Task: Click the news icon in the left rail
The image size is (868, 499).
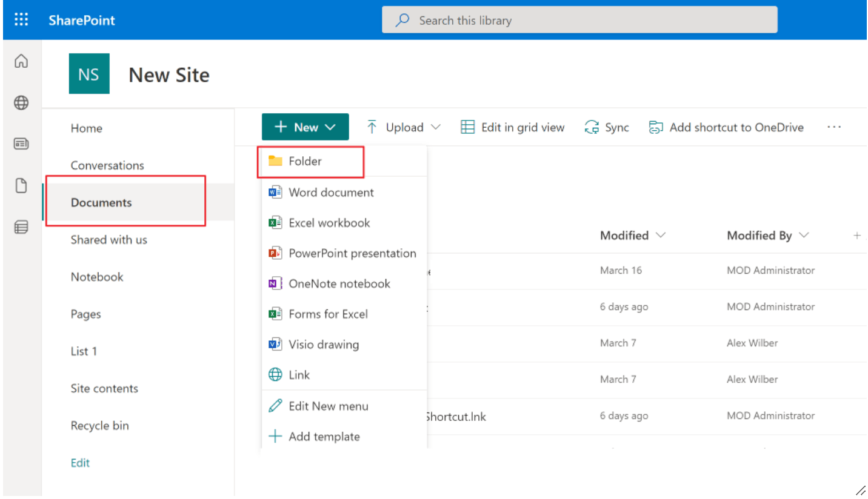Action: coord(21,144)
